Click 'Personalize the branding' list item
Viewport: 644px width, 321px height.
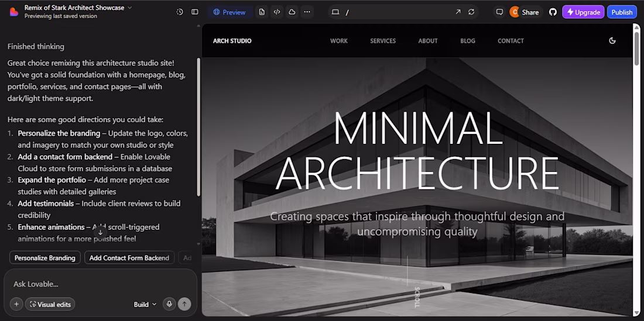(x=59, y=133)
